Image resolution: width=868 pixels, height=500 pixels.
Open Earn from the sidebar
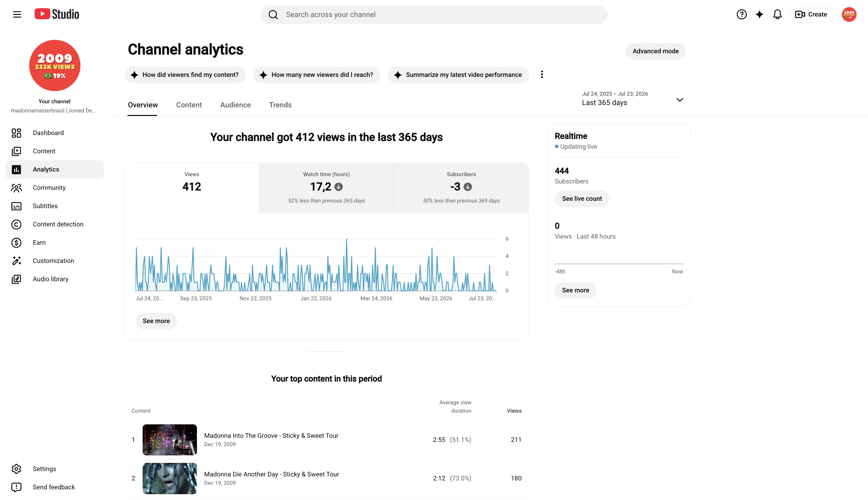[x=55, y=242]
